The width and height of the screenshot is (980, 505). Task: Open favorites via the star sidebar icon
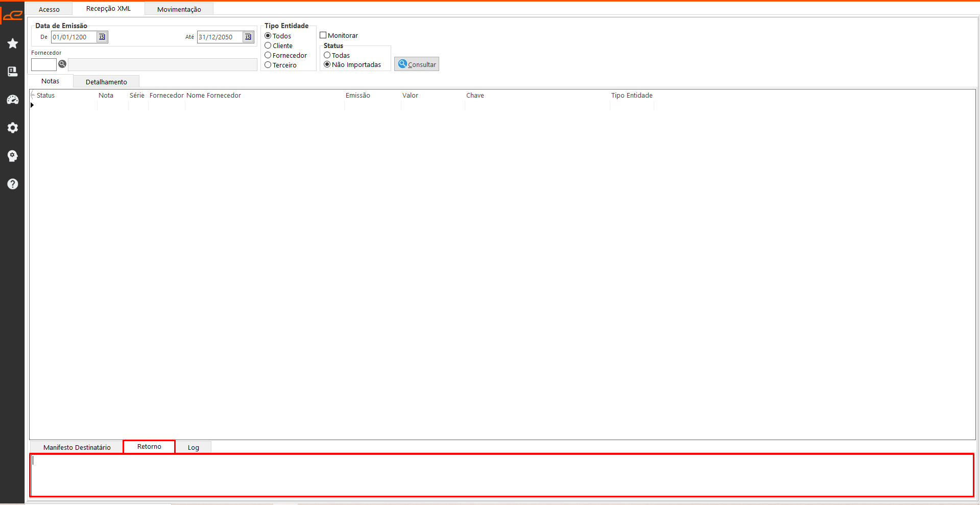coord(13,43)
